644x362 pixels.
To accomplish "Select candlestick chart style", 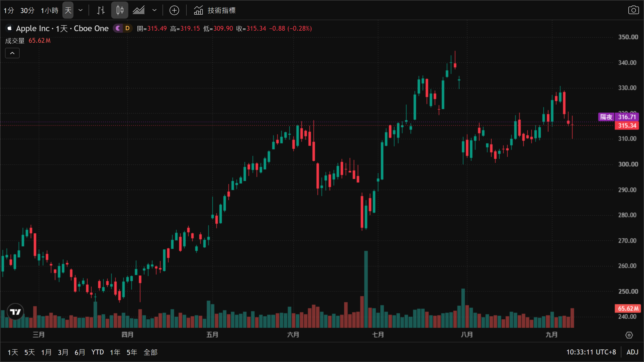I will (x=120, y=10).
